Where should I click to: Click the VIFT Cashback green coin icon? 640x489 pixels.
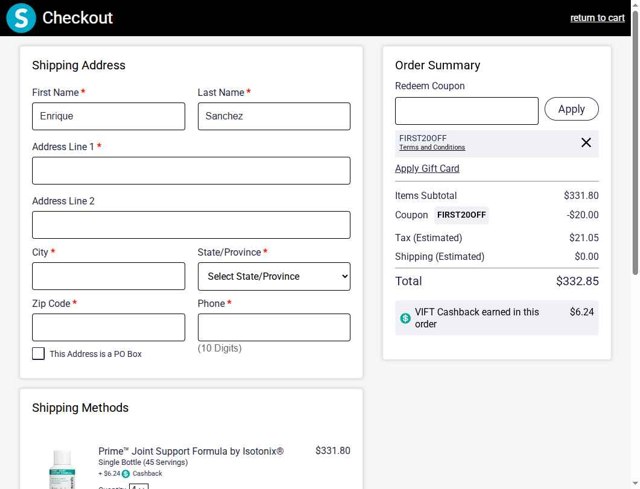(405, 318)
